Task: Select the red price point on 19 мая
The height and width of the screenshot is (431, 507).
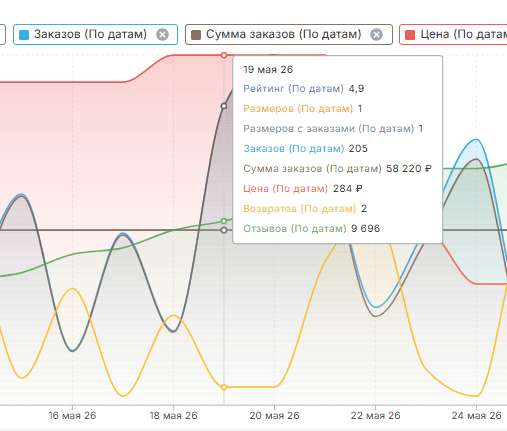Action: [224, 55]
